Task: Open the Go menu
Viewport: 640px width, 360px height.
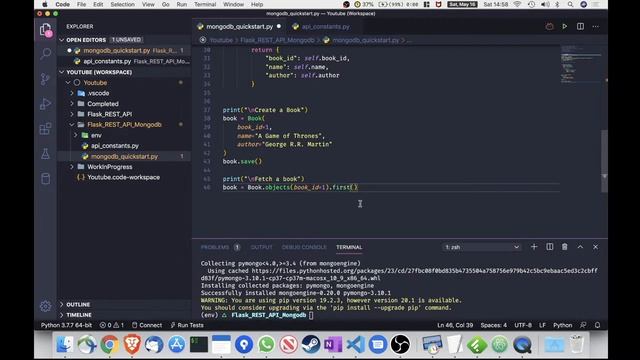Action: 165,4
